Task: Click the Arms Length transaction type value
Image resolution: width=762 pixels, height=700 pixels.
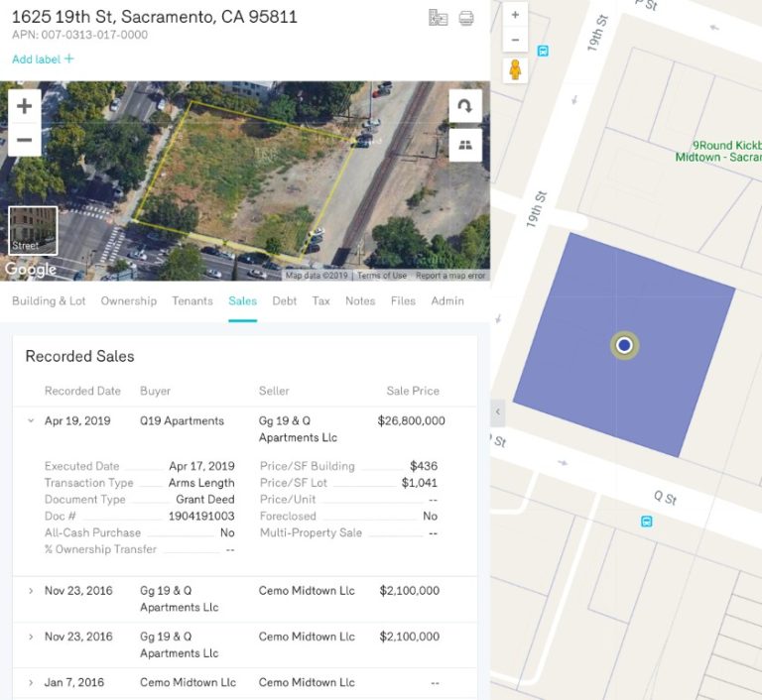Action: [201, 483]
